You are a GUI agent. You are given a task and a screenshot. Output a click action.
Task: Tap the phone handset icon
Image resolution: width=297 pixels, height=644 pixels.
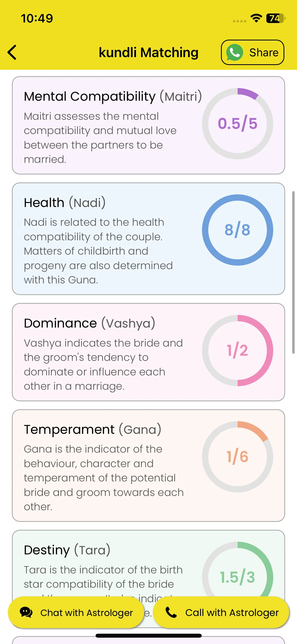point(171,612)
